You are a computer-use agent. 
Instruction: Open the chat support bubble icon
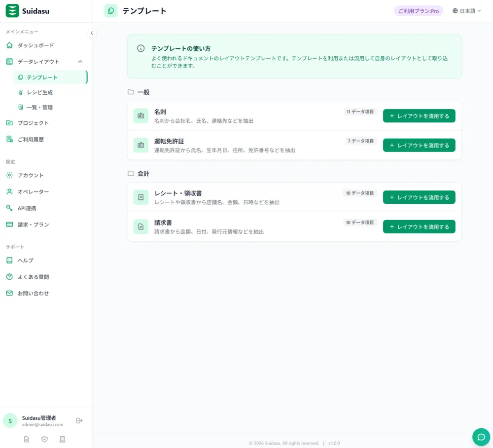[x=481, y=437]
